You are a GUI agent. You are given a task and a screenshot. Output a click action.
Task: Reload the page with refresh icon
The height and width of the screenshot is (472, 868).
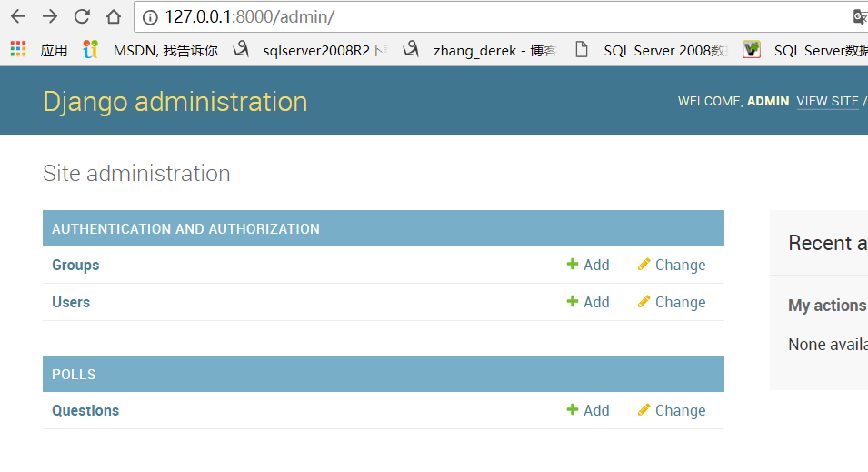82,16
